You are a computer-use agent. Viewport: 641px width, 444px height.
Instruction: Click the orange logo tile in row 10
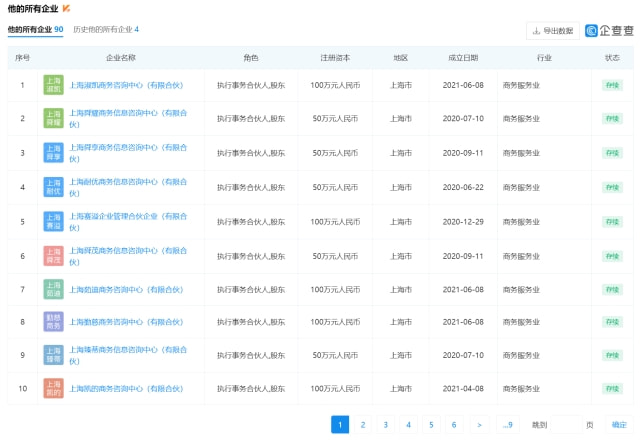pyautogui.click(x=54, y=388)
